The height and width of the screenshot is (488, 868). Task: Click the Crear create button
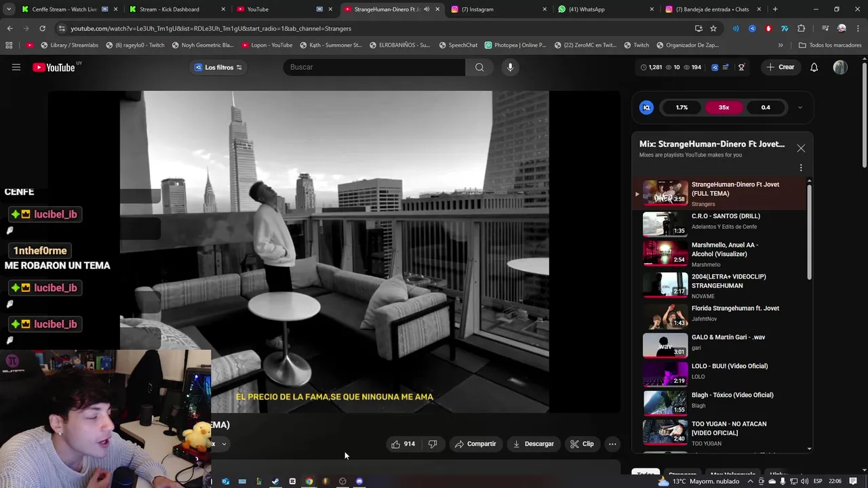pyautogui.click(x=780, y=67)
